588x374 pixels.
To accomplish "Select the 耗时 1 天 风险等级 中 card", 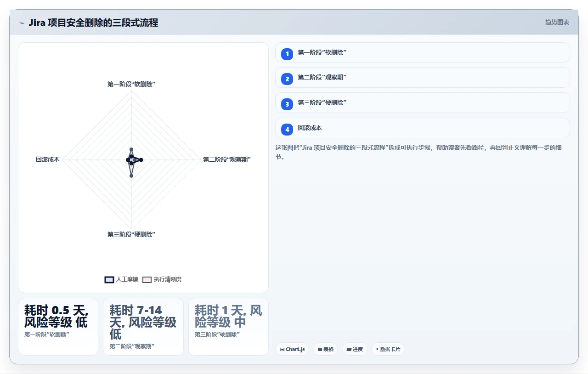I will click(x=228, y=326).
